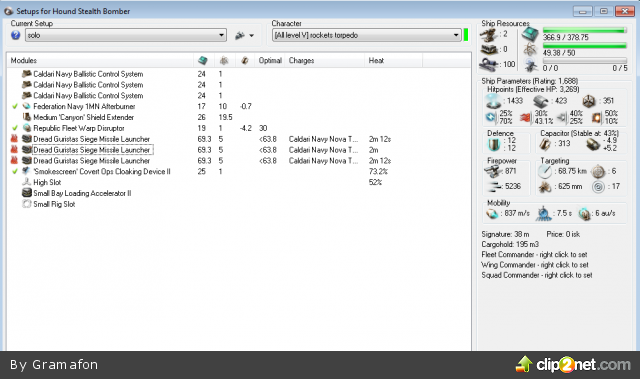Click the targeting range icon 68.75 km

tap(544, 172)
